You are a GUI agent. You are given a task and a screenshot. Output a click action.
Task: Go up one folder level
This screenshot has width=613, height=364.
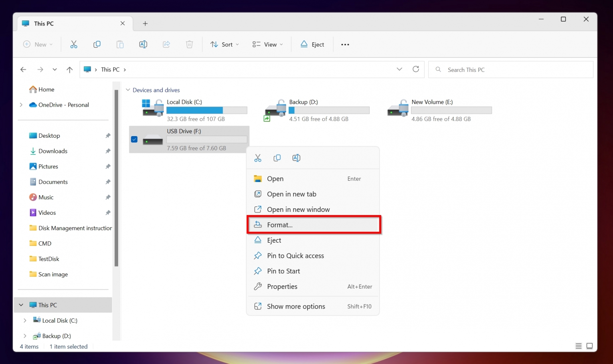pos(69,69)
